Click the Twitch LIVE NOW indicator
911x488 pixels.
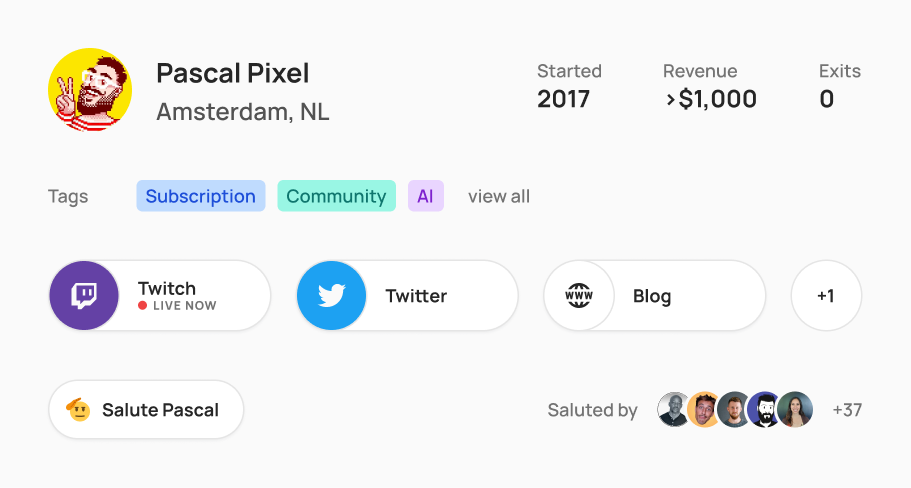point(177,306)
